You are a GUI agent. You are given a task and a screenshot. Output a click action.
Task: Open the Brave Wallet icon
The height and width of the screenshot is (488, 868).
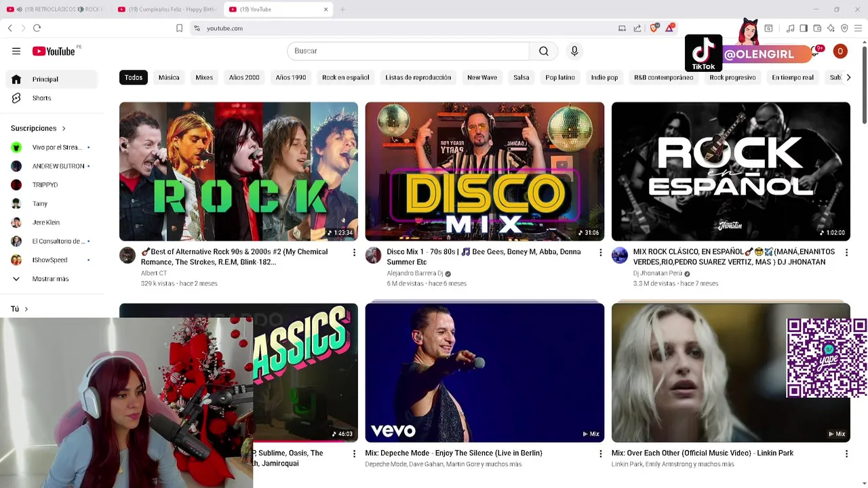click(817, 28)
